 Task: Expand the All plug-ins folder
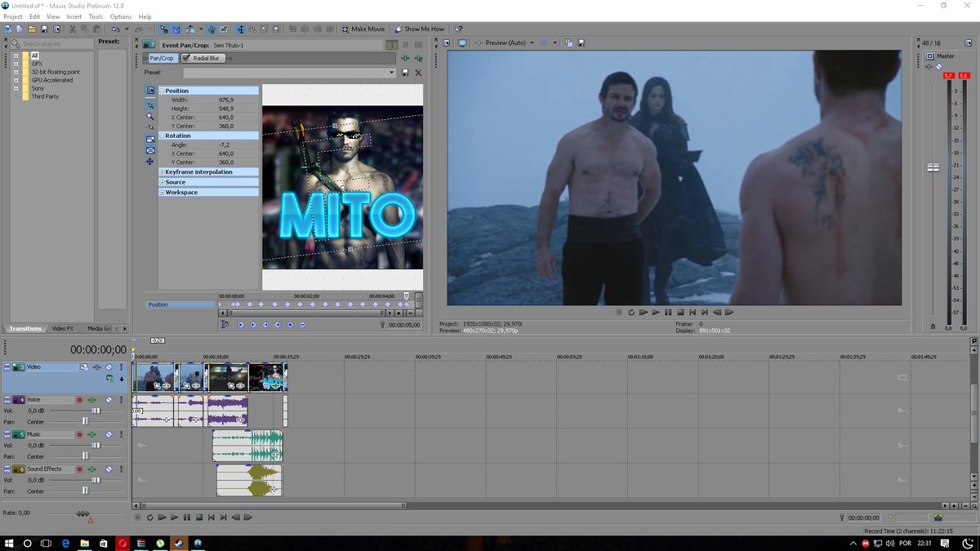pos(16,56)
